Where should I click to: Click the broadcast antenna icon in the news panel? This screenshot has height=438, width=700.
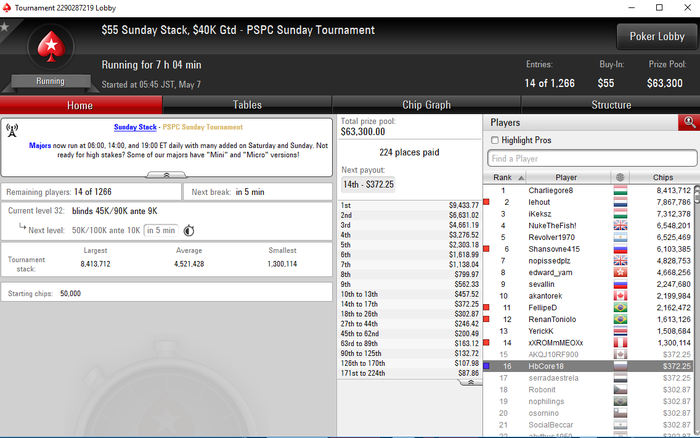coord(12,130)
